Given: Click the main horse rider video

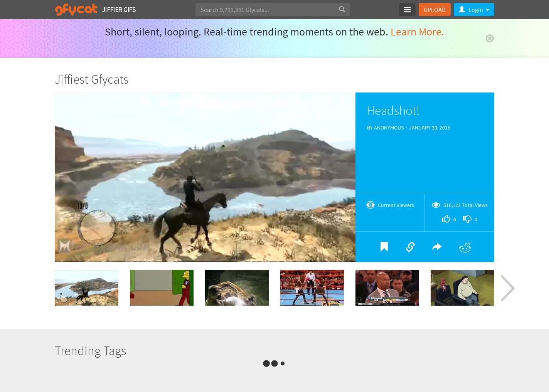Looking at the screenshot, I should [x=205, y=177].
